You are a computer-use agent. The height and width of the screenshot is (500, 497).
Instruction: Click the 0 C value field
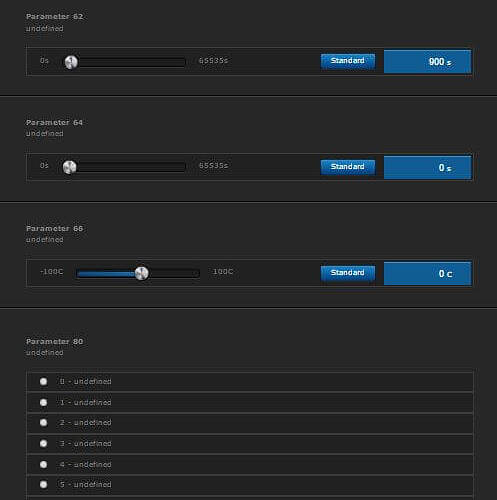click(428, 273)
